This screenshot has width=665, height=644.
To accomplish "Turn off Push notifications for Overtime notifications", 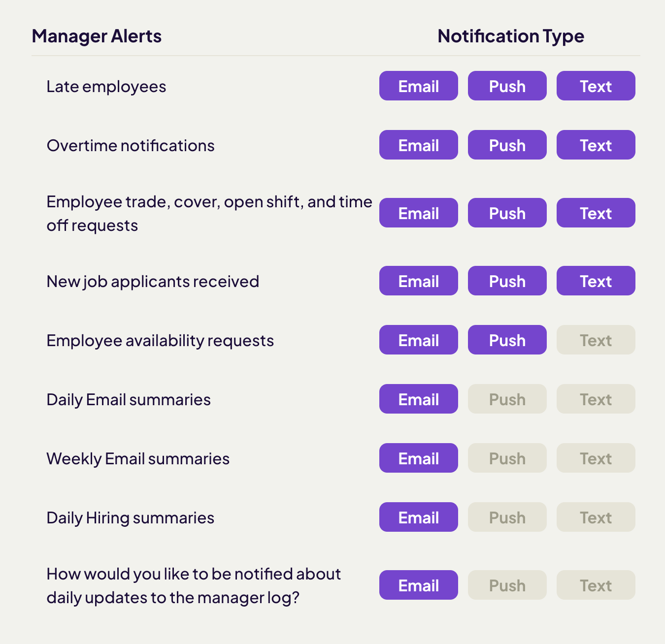I will click(x=507, y=145).
